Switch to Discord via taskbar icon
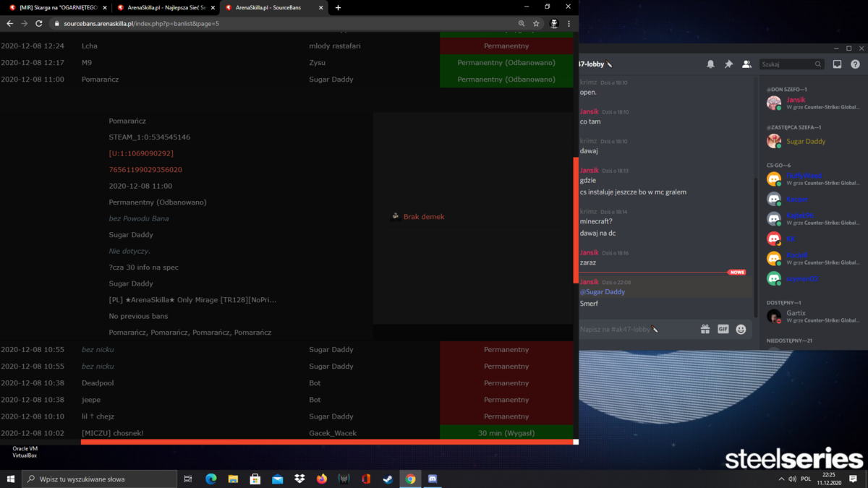Screen dimensions: 868x488 [x=433, y=479]
